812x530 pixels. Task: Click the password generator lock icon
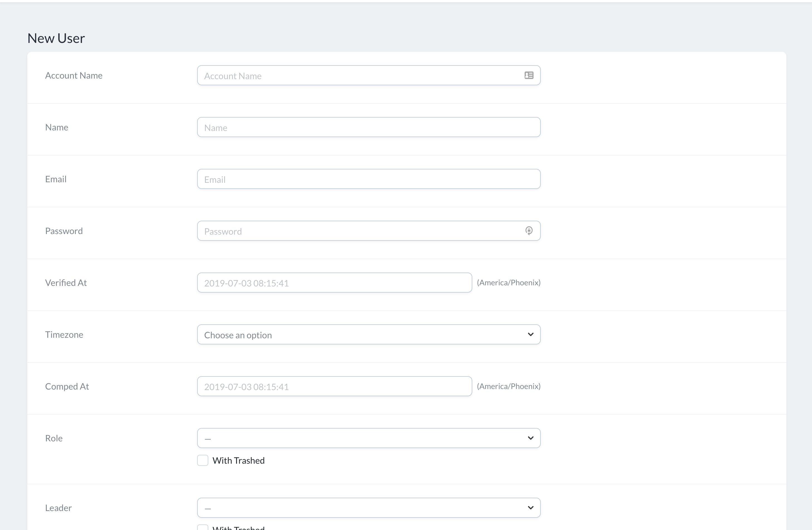pos(529,230)
